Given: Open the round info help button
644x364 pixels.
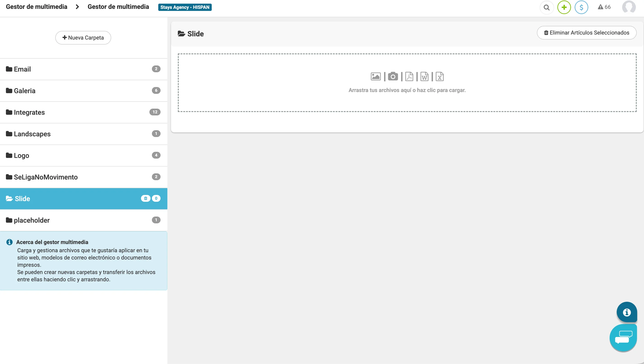Looking at the screenshot, I should (x=626, y=312).
